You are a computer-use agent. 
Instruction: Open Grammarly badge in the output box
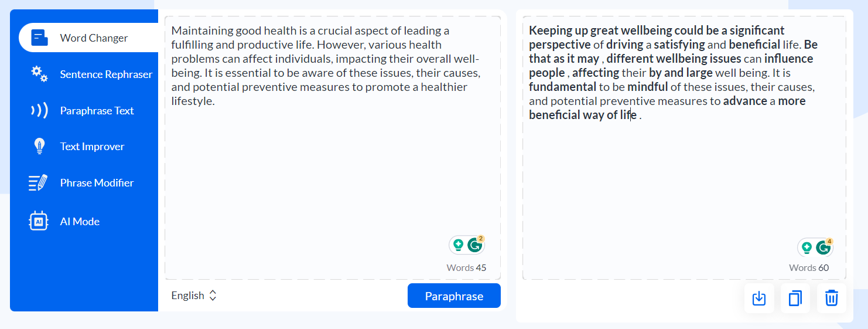coord(823,248)
